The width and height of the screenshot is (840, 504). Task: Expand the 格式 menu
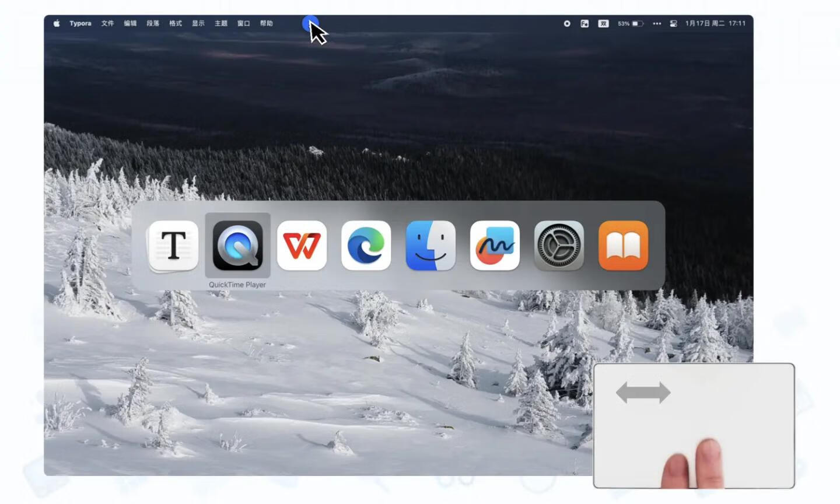176,23
